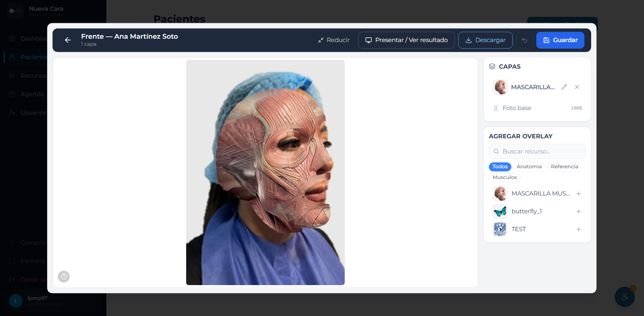Click the TEST overlay name
Viewport: 644px width, 316px height.
(x=518, y=229)
